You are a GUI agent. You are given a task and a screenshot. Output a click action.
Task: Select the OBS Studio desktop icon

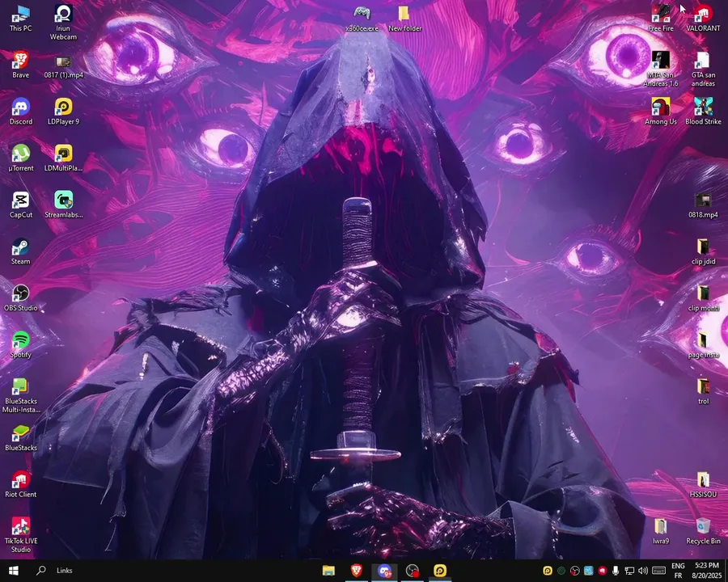click(x=21, y=297)
